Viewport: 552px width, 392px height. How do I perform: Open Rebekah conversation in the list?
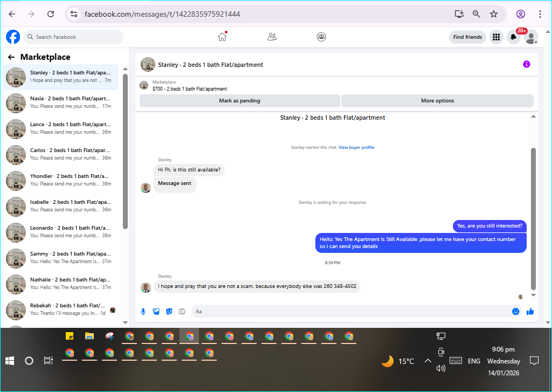[60, 310]
